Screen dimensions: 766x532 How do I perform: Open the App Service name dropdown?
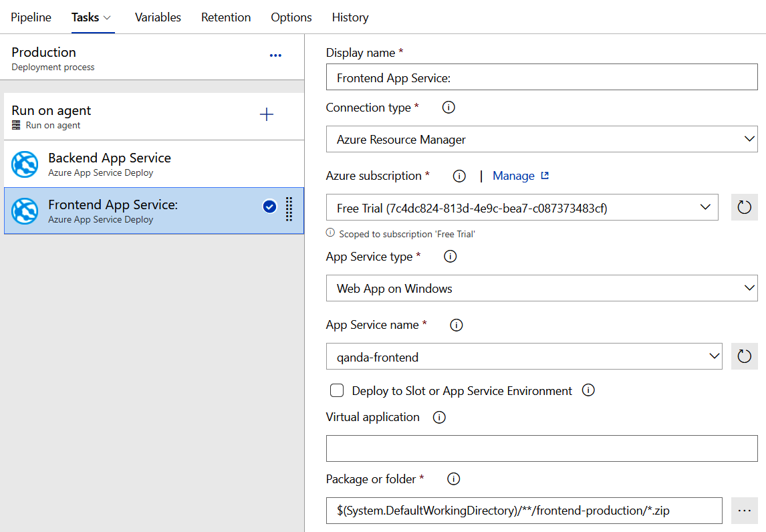coord(523,356)
